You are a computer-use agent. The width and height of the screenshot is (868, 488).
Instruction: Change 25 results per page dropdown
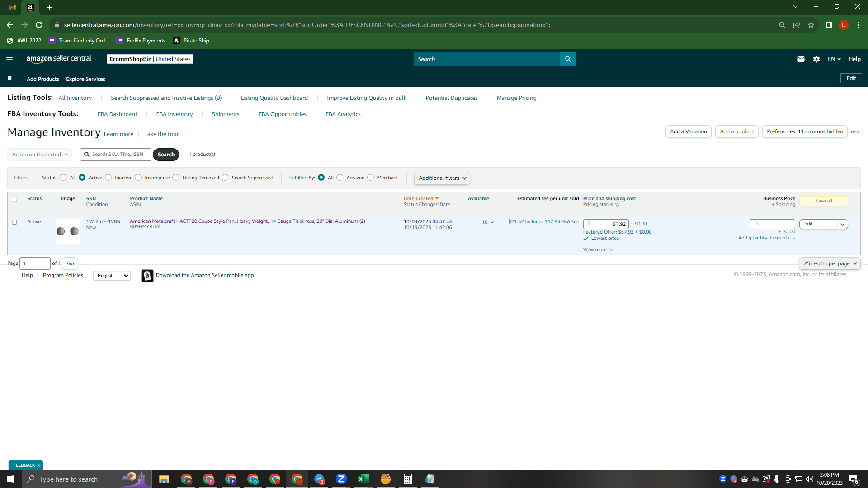point(830,263)
